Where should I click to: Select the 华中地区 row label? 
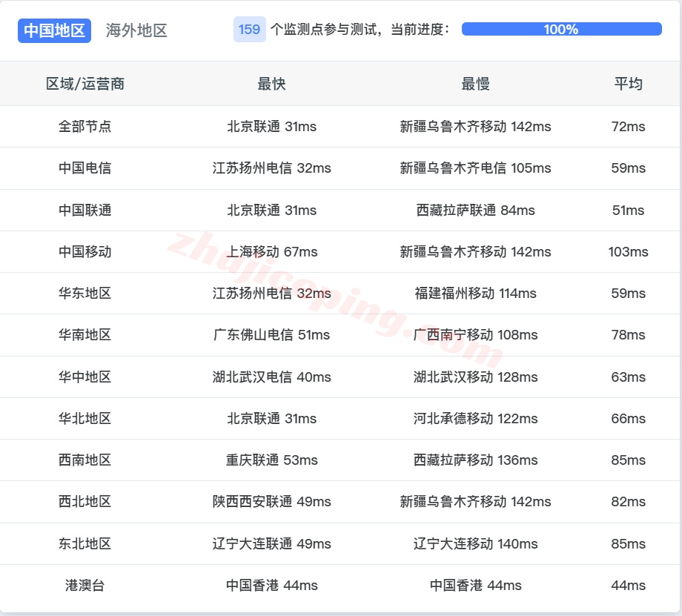click(x=85, y=377)
